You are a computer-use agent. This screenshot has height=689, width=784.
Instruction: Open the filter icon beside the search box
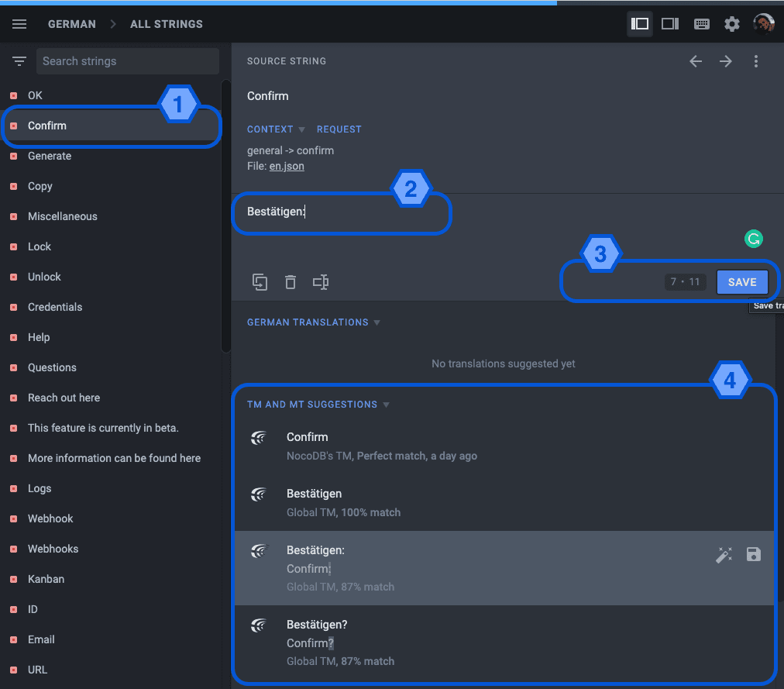tap(19, 60)
